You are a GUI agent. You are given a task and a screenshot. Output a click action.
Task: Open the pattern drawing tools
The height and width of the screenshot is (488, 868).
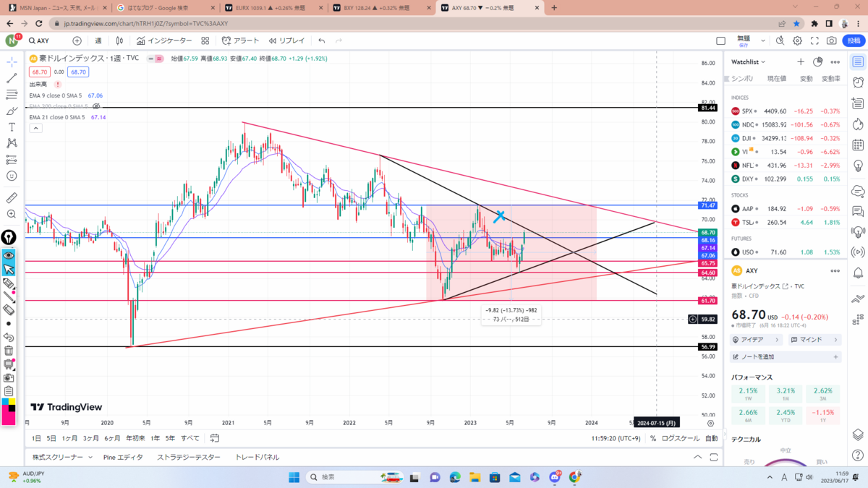[12, 143]
